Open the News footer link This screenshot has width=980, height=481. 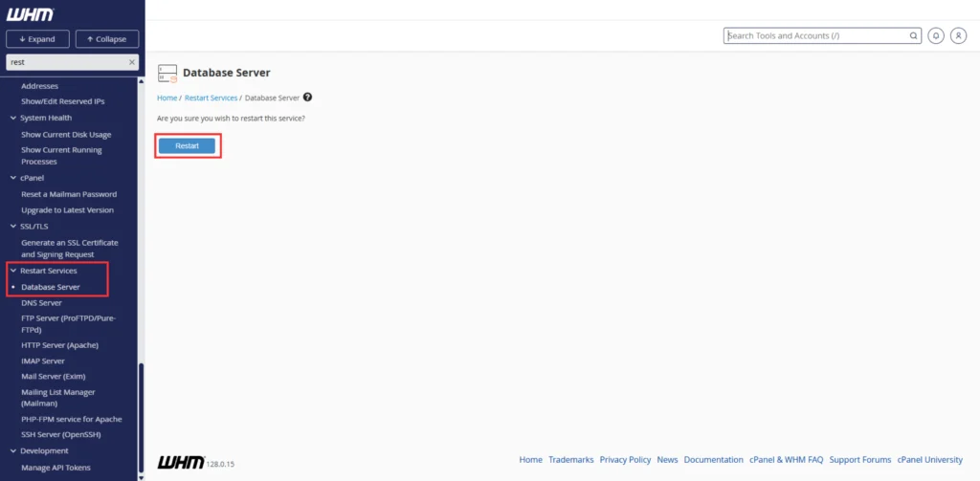coord(667,460)
